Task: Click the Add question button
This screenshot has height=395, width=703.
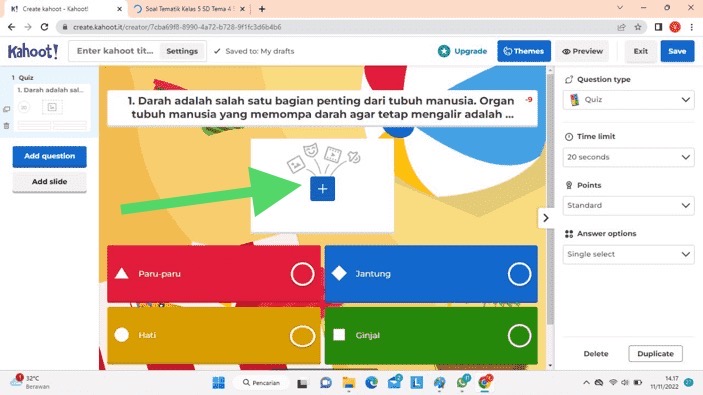Action: tap(49, 156)
